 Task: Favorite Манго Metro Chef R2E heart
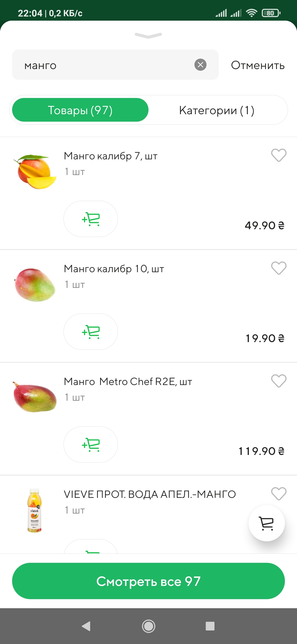click(x=279, y=381)
